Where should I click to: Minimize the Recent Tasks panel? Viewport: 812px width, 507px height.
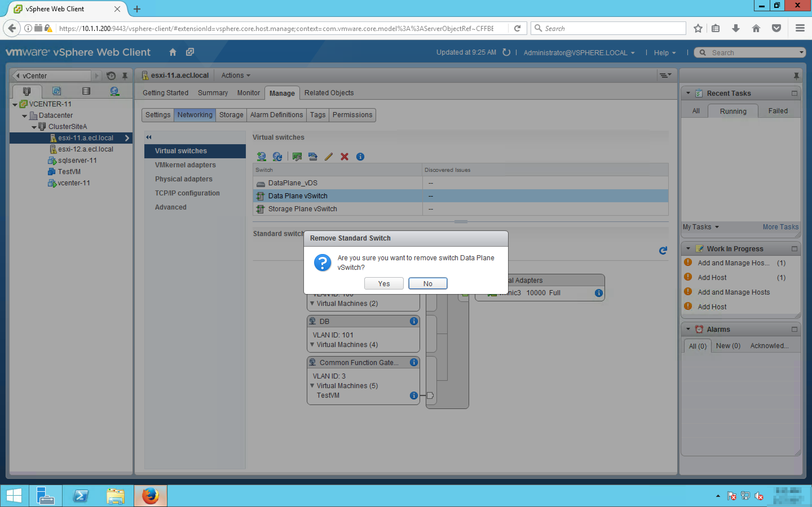[794, 93]
